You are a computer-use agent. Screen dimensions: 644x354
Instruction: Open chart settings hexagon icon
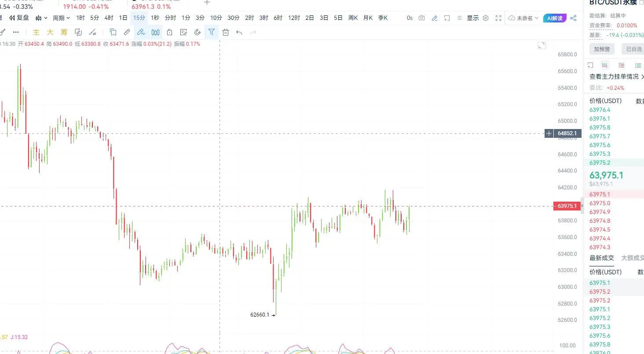click(486, 18)
